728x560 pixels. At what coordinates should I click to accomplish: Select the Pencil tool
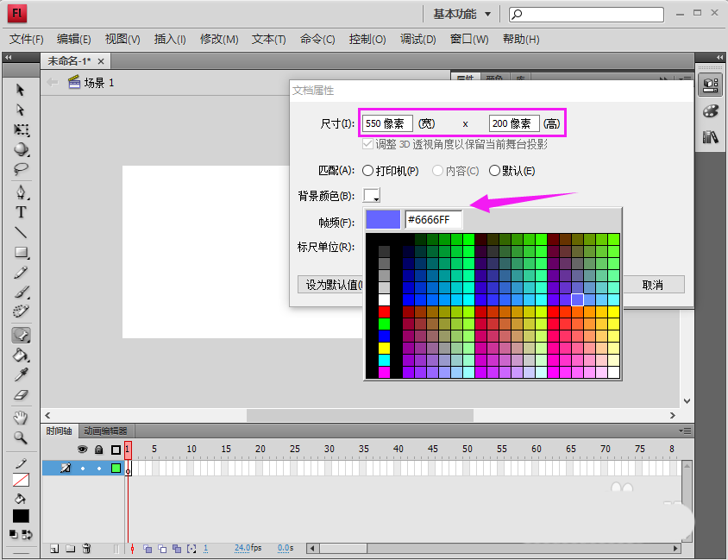[x=21, y=273]
